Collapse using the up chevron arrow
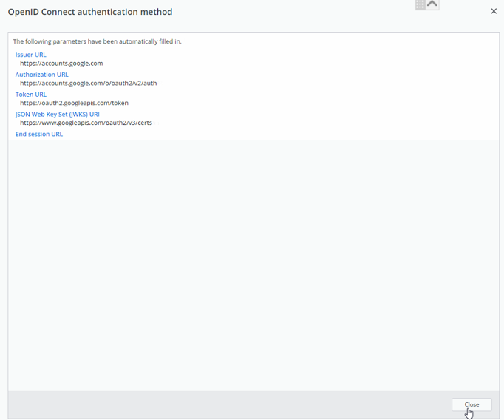 pos(432,4)
